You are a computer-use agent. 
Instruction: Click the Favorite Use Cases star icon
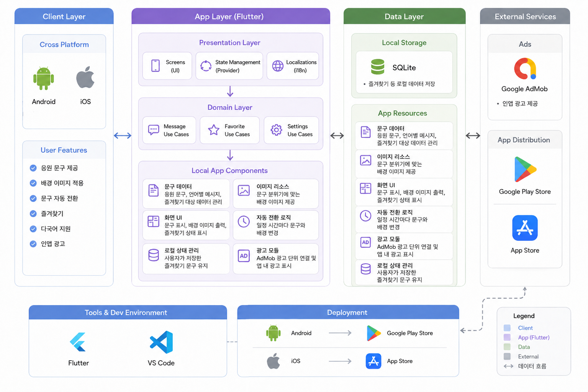(x=214, y=130)
